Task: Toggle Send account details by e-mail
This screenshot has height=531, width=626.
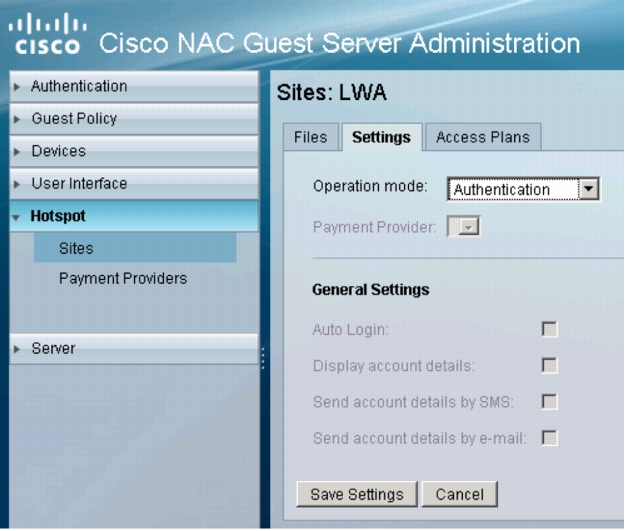Action: point(549,438)
